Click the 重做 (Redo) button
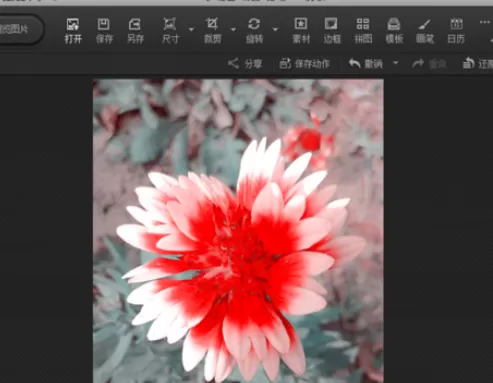This screenshot has height=383, width=493. point(429,63)
